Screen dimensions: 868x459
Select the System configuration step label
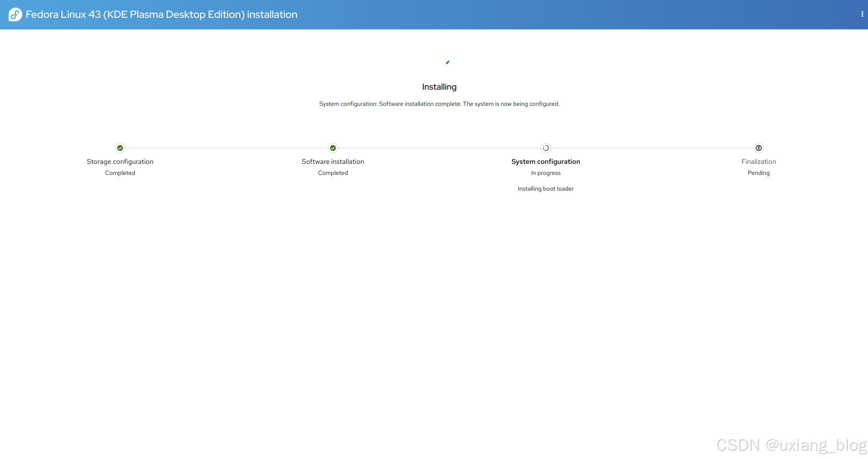(546, 161)
